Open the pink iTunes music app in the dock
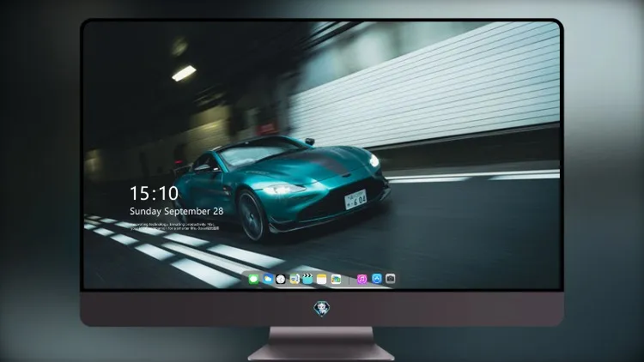 coord(361,280)
